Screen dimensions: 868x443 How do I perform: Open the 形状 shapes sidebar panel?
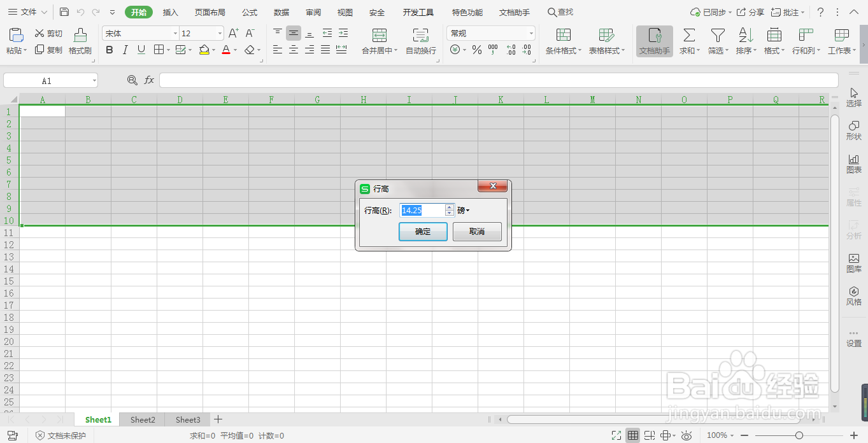854,130
